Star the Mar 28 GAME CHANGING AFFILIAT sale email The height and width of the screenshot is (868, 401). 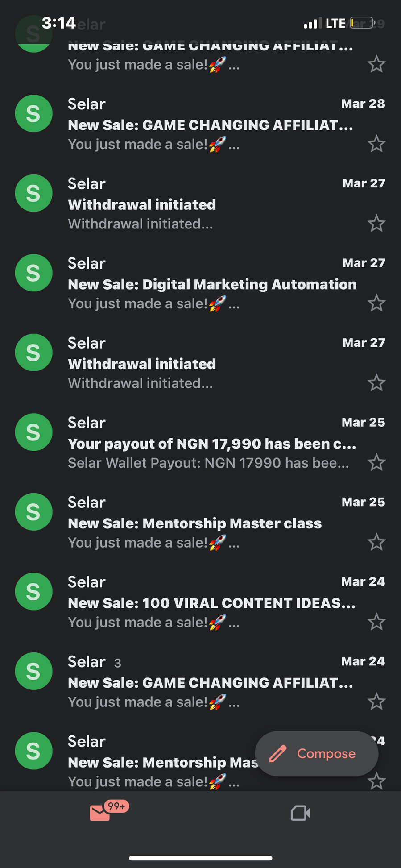click(x=376, y=144)
